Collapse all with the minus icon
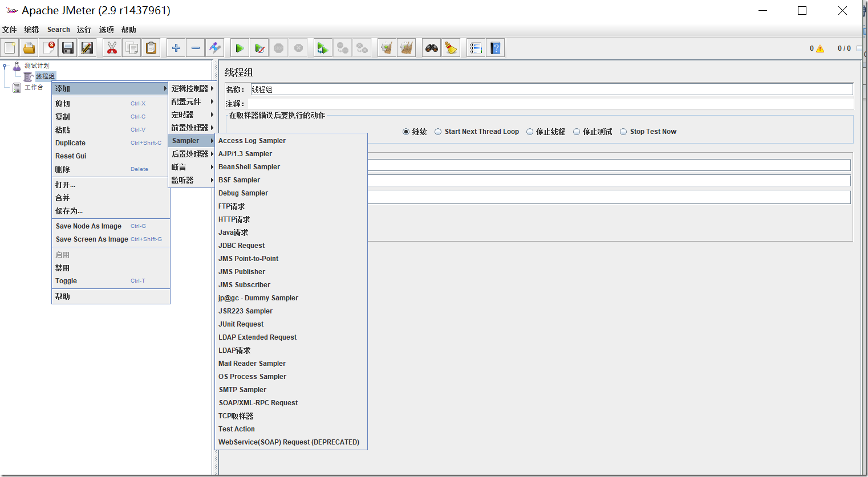The height and width of the screenshot is (477, 868). point(195,48)
